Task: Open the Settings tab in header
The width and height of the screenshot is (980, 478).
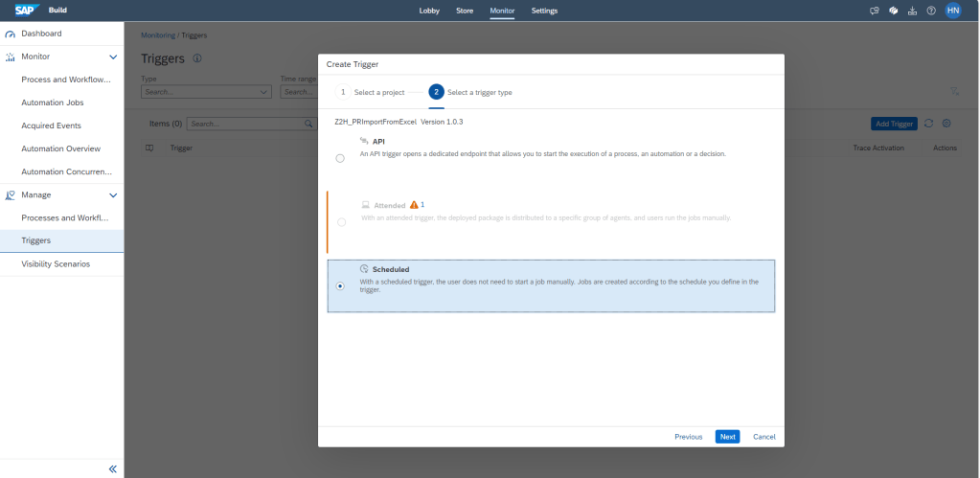Action: coord(544,11)
